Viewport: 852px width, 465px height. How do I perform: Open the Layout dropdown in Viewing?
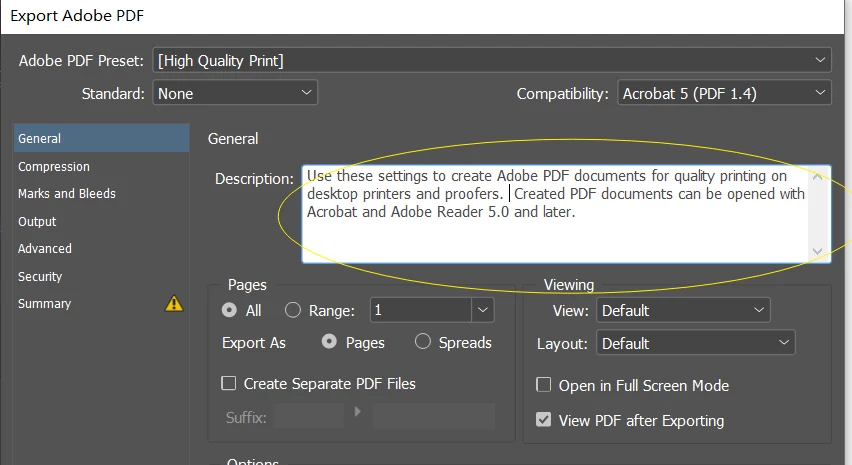(696, 343)
